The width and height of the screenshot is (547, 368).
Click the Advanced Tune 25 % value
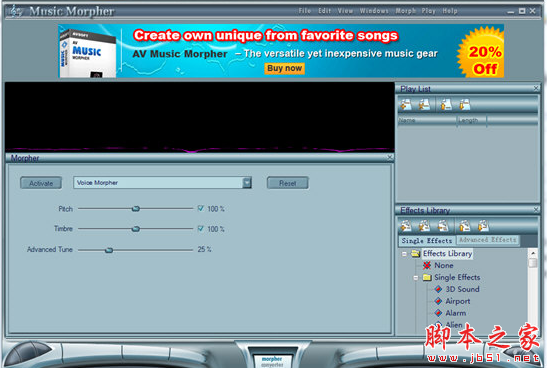click(204, 249)
